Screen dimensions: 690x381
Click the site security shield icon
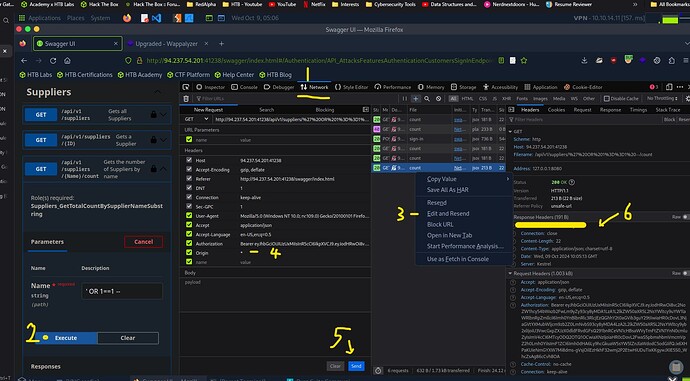click(x=128, y=61)
